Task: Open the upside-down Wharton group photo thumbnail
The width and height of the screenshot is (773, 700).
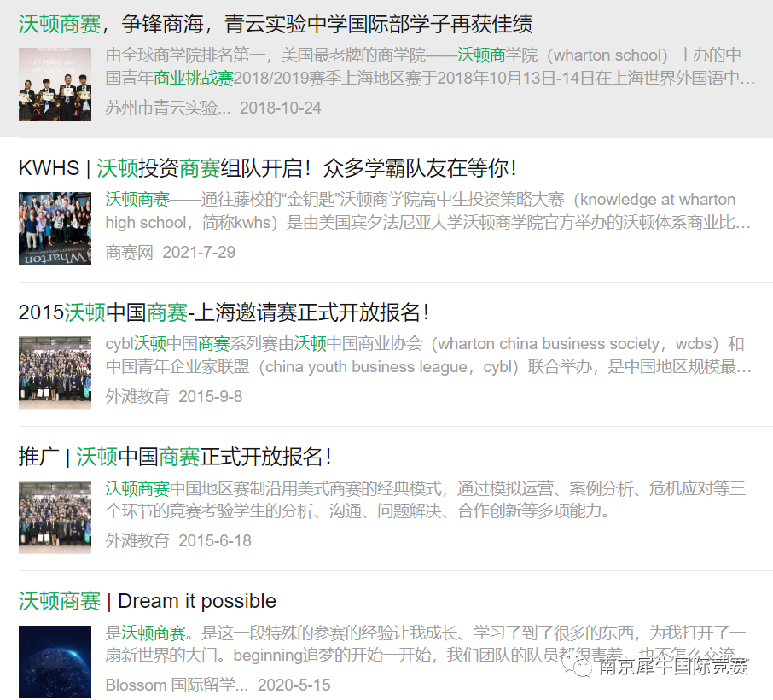Action: point(55,229)
